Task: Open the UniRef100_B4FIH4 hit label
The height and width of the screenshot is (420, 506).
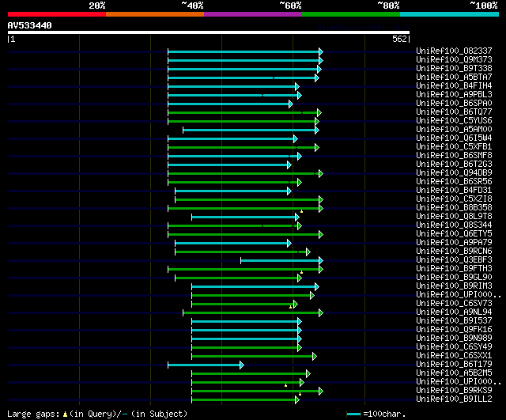Action: click(454, 86)
